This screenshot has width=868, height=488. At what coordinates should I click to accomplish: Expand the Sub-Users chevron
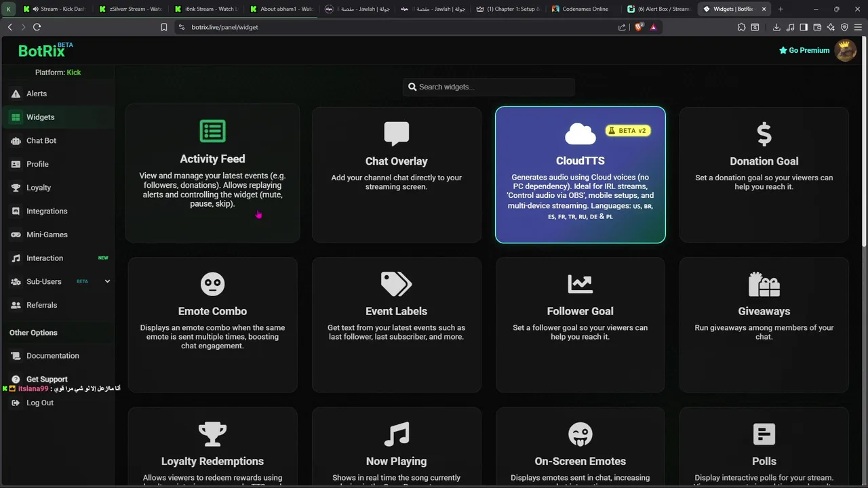point(107,281)
